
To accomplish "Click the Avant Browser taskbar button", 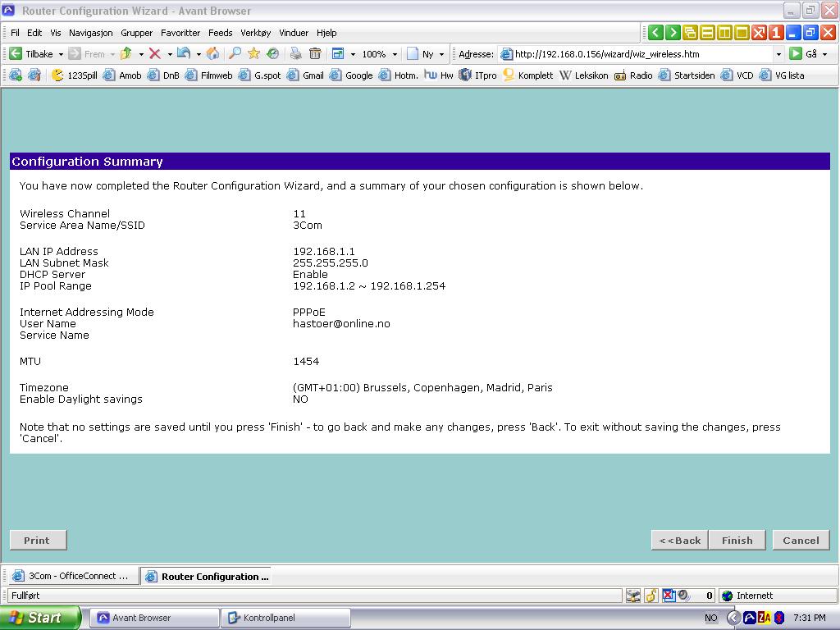I will coord(155,618).
